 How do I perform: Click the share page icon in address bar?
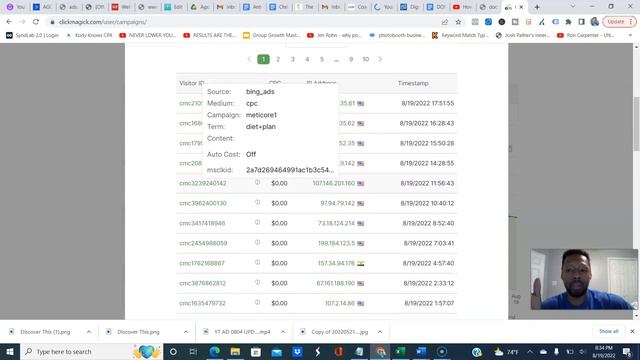pos(445,22)
